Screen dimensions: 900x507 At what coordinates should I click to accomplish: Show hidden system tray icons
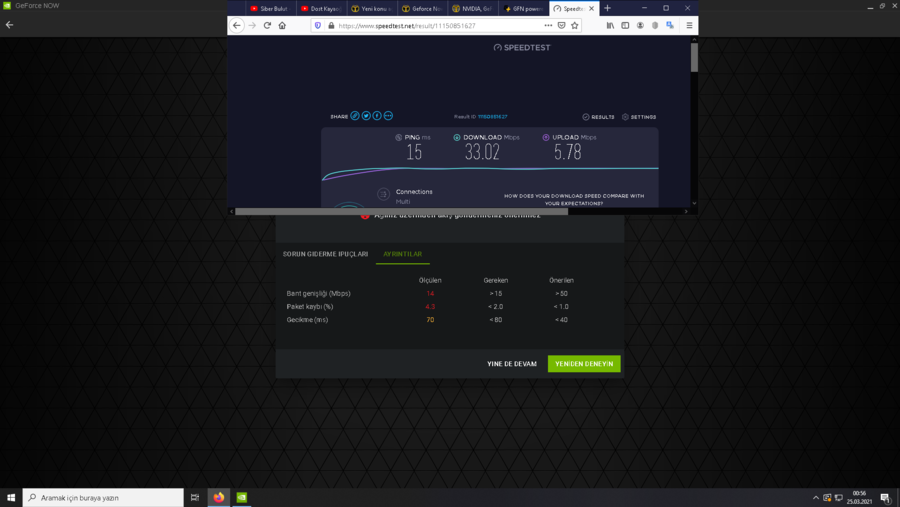[x=816, y=498]
